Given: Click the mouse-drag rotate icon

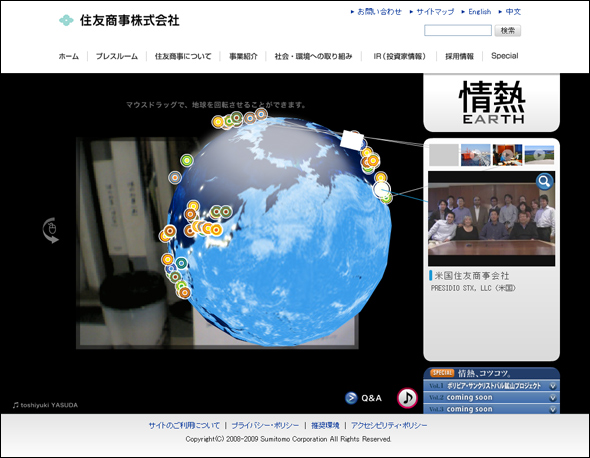Looking at the screenshot, I should [51, 230].
